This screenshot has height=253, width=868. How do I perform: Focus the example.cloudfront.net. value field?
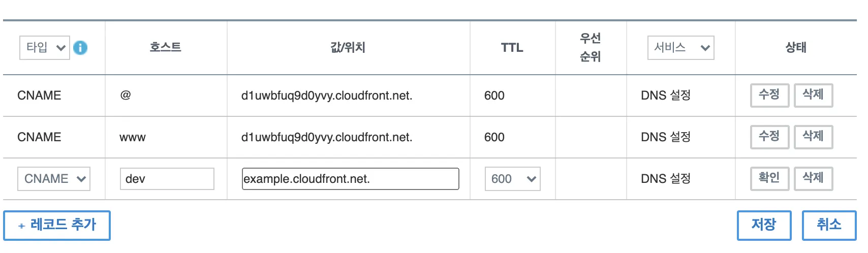(350, 179)
